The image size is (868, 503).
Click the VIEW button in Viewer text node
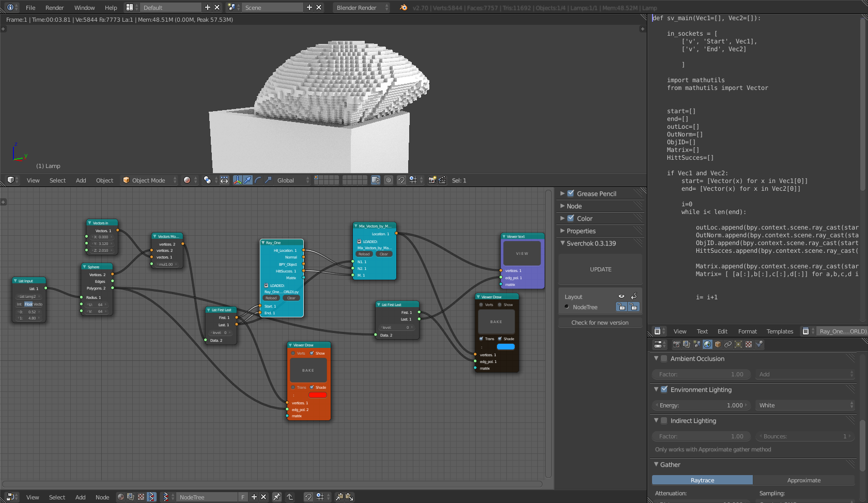(x=522, y=253)
